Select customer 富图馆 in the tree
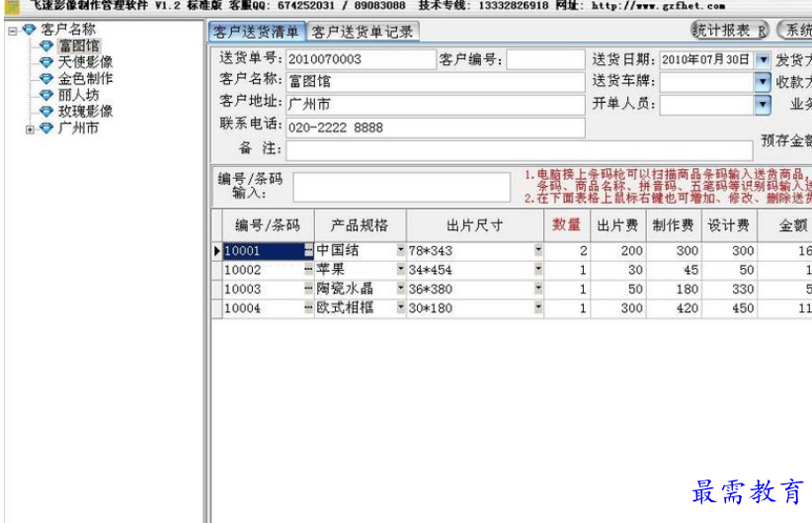The height and width of the screenshot is (523, 812). 79,45
